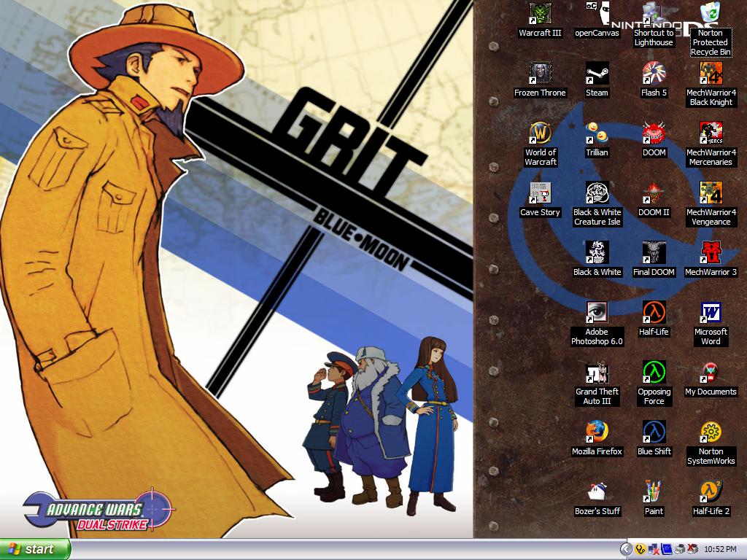The width and height of the screenshot is (747, 560).
Task: Select the MechWarrior4 Mercenaries icon
Action: tap(711, 133)
